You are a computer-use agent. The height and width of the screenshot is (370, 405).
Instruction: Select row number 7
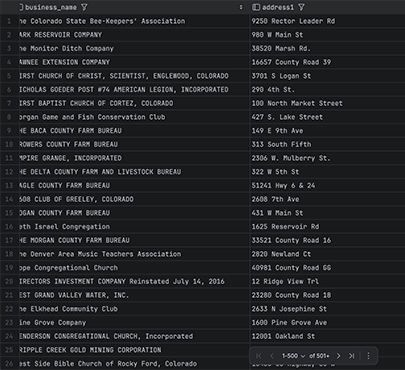9,103
